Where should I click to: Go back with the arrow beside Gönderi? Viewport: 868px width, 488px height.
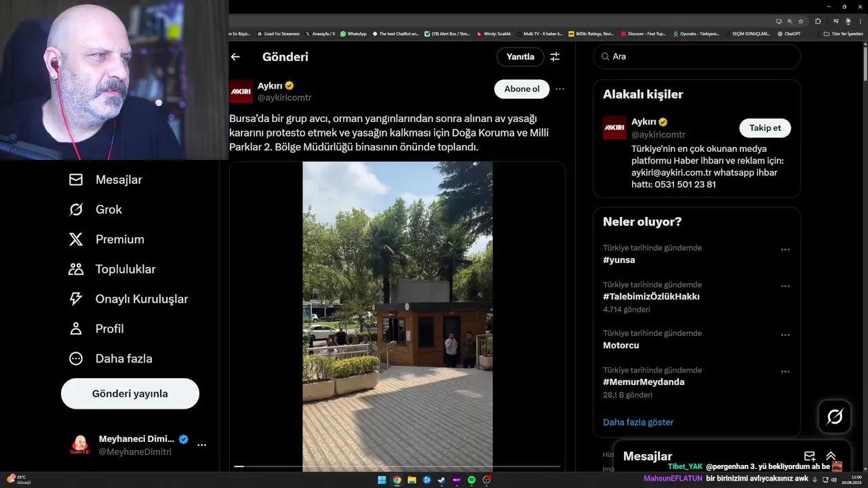coord(235,57)
